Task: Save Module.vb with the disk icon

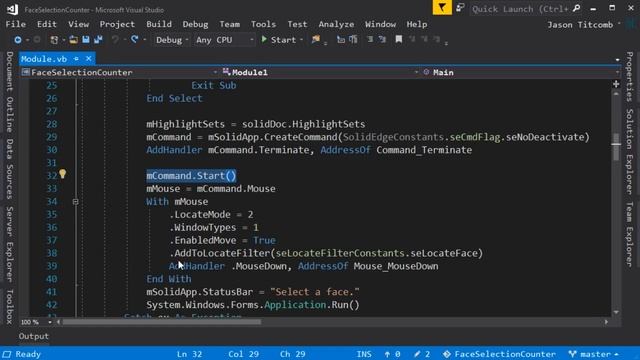Action: [86, 40]
